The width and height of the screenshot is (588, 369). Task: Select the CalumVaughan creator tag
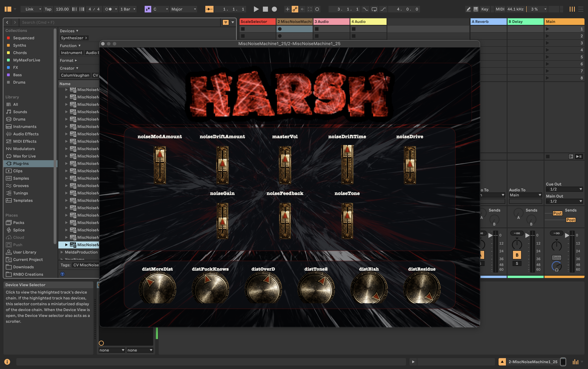pos(75,75)
